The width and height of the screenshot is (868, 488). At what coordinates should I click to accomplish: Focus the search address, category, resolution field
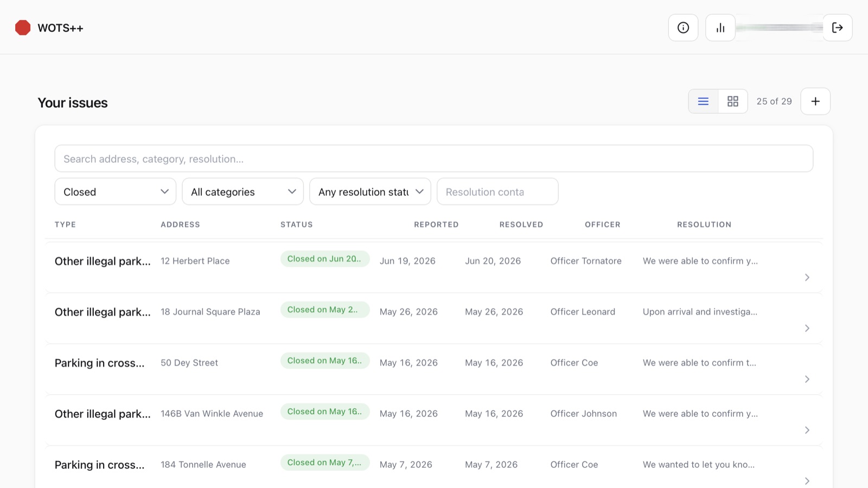click(433, 159)
